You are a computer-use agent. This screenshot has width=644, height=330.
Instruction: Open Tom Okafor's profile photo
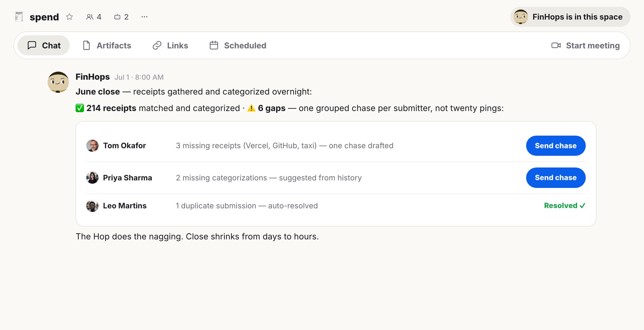click(x=92, y=146)
